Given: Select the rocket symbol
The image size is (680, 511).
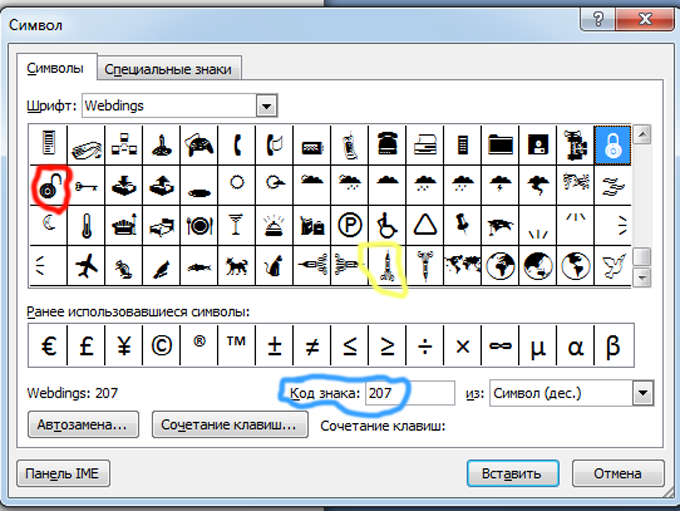Looking at the screenshot, I should [x=387, y=265].
